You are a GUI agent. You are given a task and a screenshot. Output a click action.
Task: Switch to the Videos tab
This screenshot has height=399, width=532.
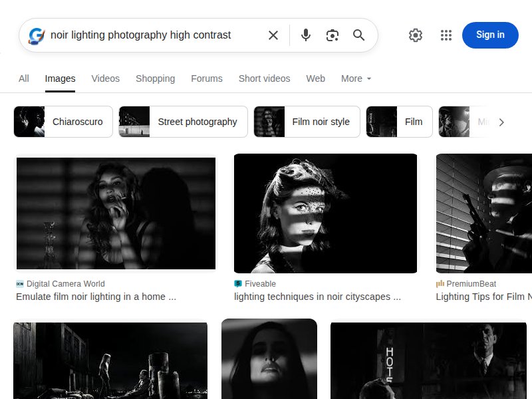point(105,78)
